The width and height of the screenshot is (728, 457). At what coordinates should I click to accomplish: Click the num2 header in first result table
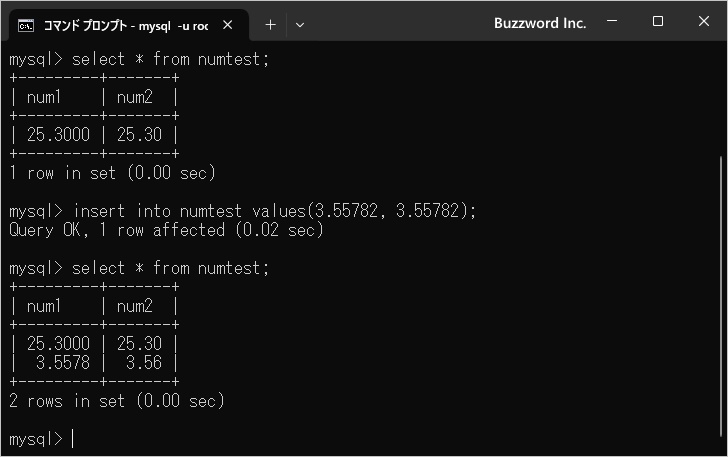coord(133,97)
